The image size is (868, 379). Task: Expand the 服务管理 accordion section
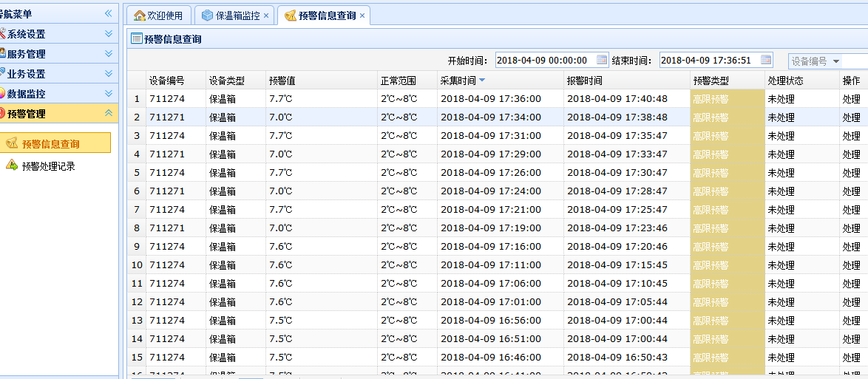click(x=109, y=54)
